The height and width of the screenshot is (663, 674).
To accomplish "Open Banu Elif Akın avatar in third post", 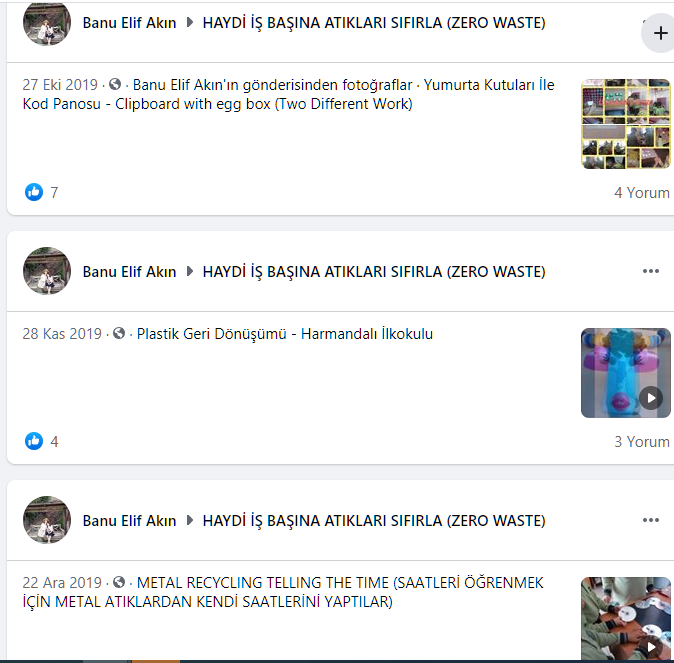I will point(47,520).
